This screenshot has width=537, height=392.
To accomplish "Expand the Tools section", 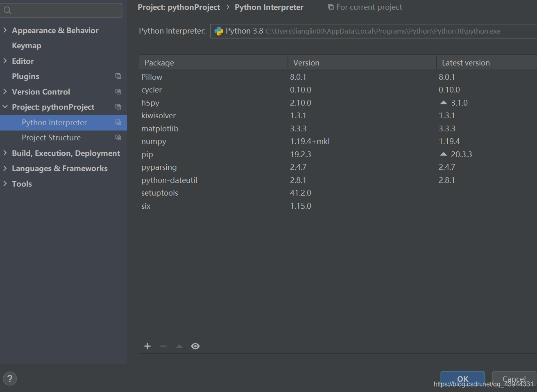I will point(5,184).
